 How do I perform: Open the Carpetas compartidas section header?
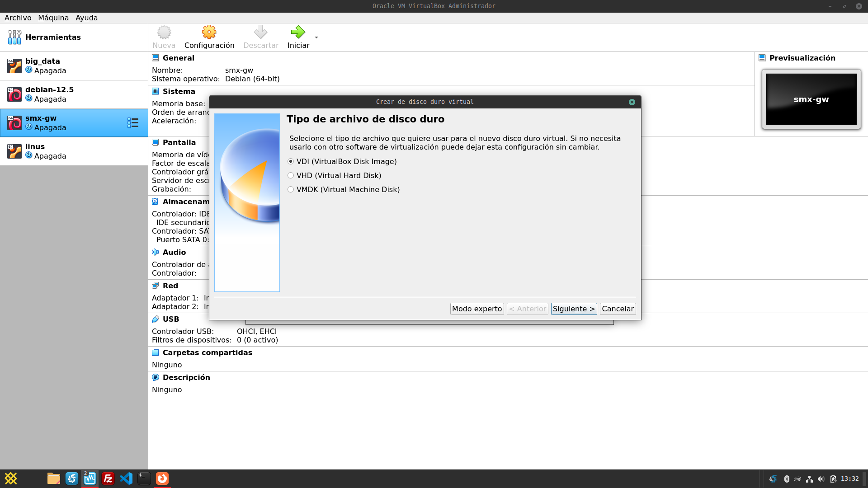coord(208,353)
